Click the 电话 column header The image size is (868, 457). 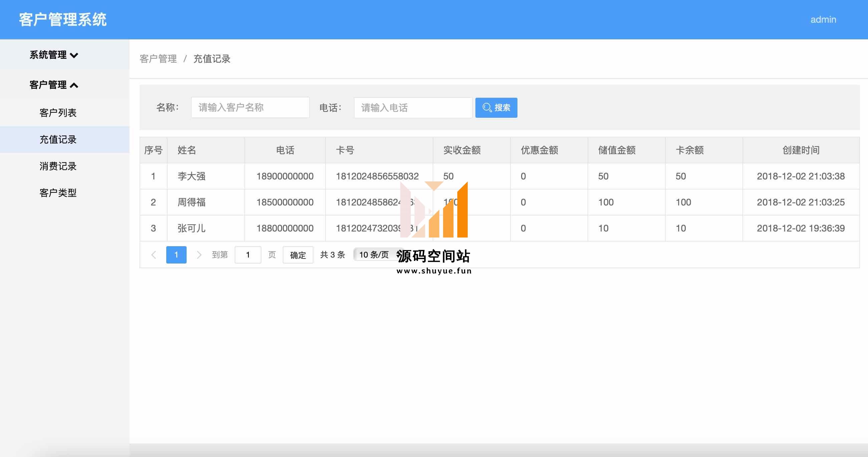click(x=285, y=150)
